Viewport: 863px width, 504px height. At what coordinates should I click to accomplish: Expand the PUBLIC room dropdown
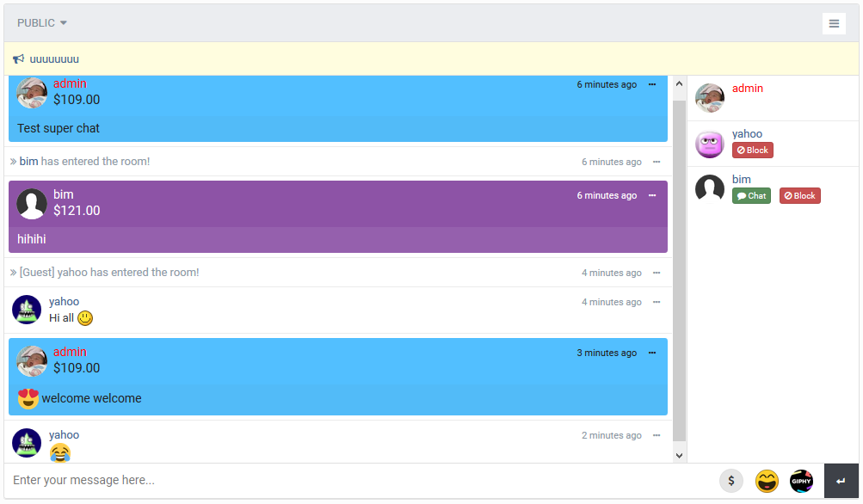coord(42,23)
